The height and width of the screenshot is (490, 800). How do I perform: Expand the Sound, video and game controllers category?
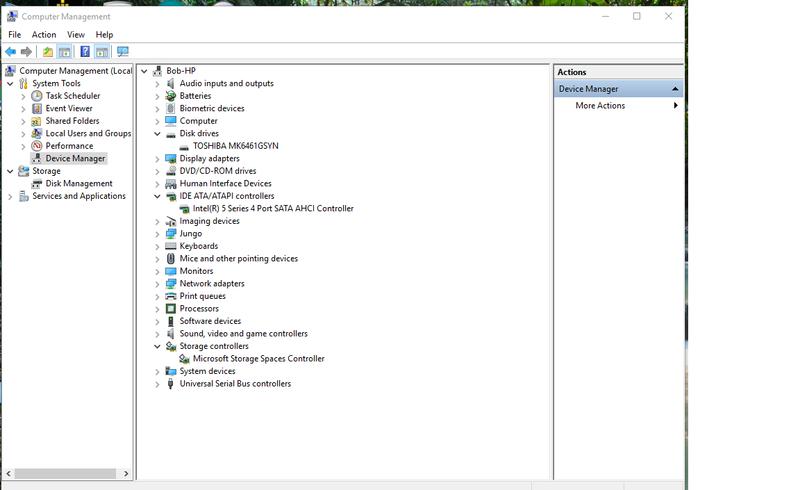[x=157, y=334]
